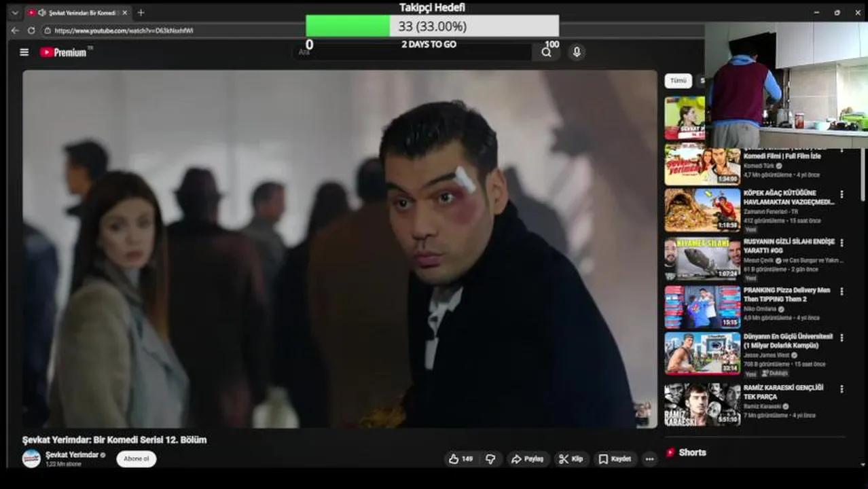The height and width of the screenshot is (489, 868).
Task: Create a clip with Klip button
Action: (571, 459)
